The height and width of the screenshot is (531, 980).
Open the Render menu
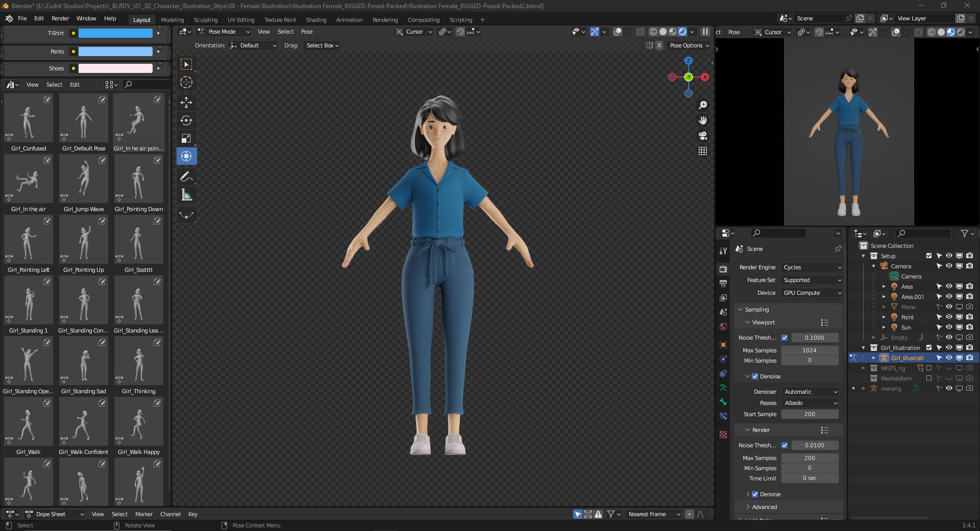(x=60, y=18)
